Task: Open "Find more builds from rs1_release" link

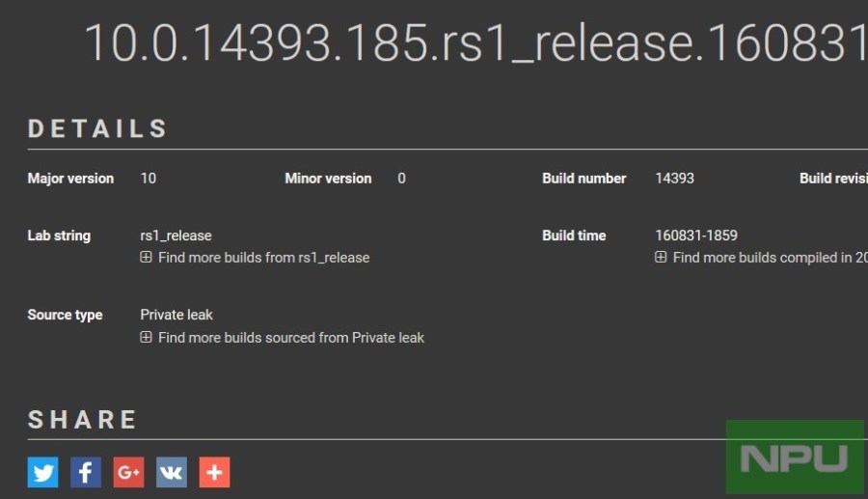Action: point(263,258)
